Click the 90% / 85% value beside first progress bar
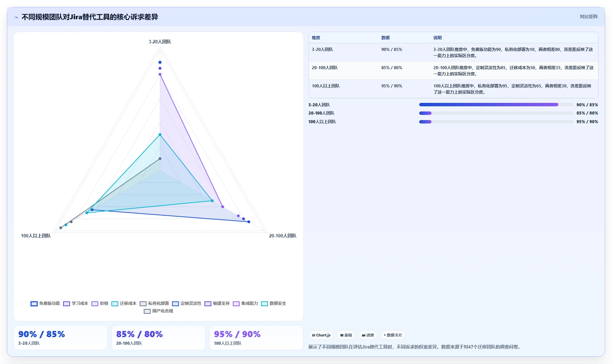This screenshot has height=364, width=612. pos(587,105)
